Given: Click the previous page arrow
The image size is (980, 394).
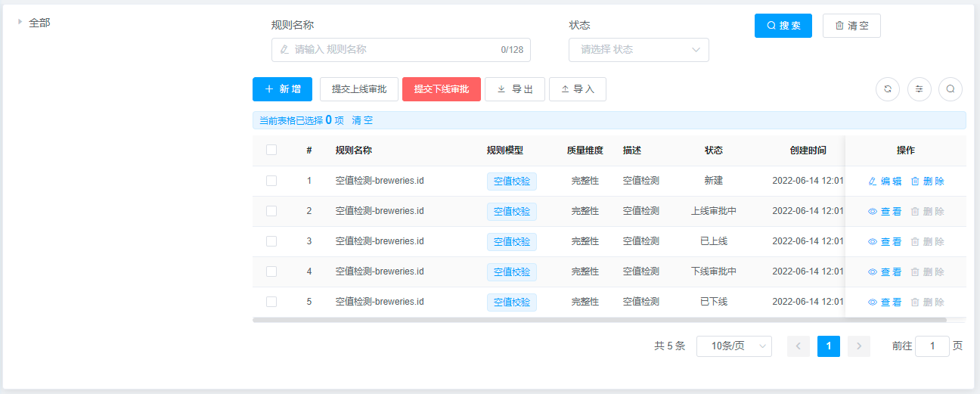Looking at the screenshot, I should tap(799, 346).
